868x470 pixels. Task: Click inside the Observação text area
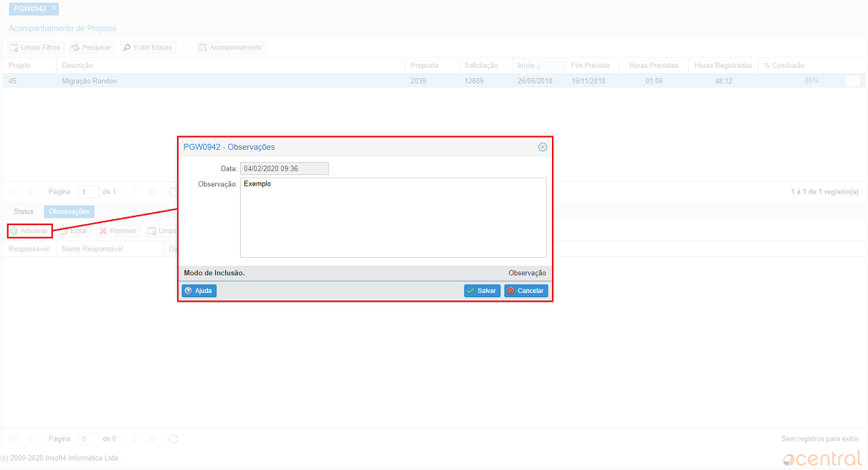(393, 218)
